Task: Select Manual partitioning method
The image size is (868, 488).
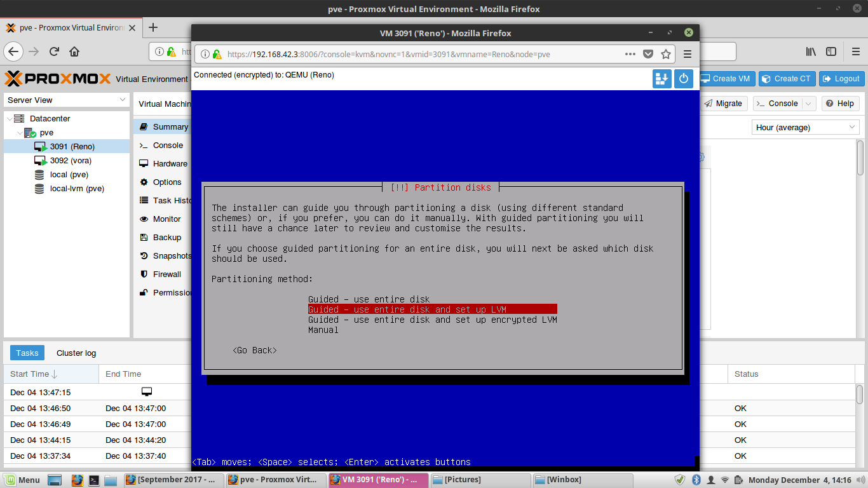Action: pos(323,330)
